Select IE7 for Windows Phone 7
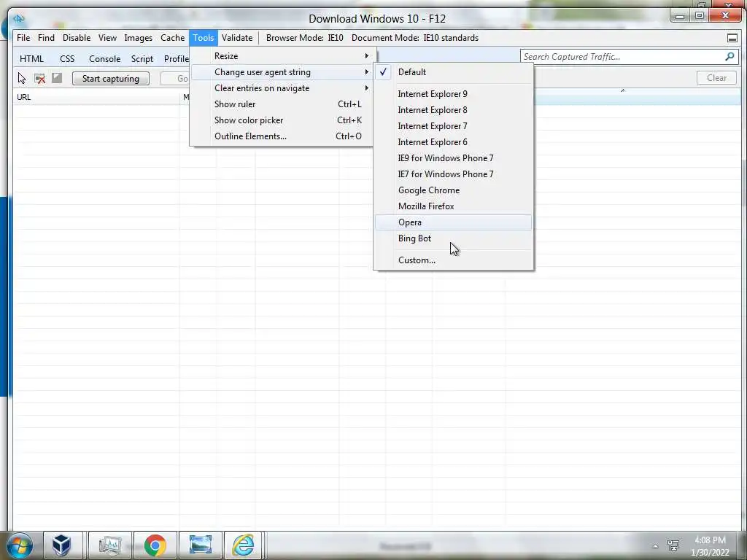This screenshot has width=747, height=560. [x=453, y=174]
